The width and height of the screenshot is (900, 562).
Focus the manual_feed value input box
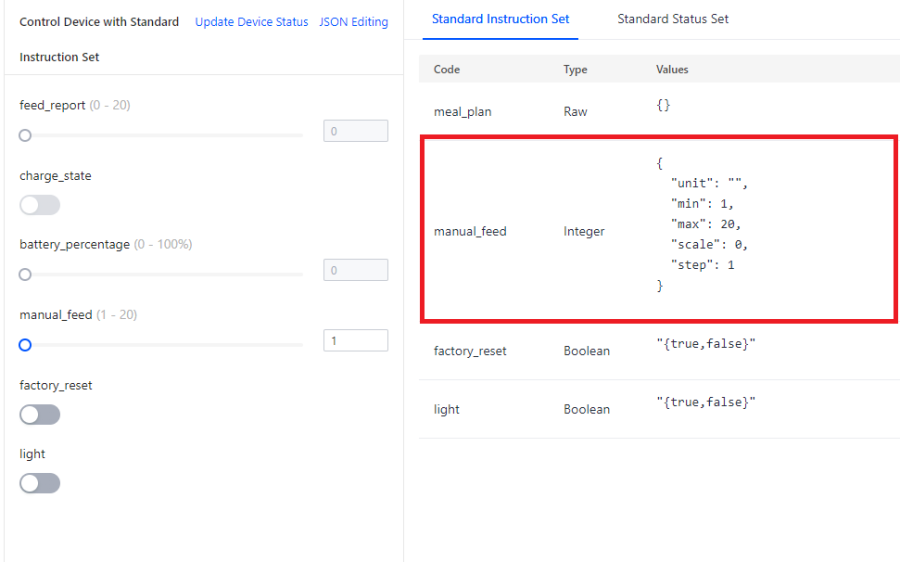(355, 341)
